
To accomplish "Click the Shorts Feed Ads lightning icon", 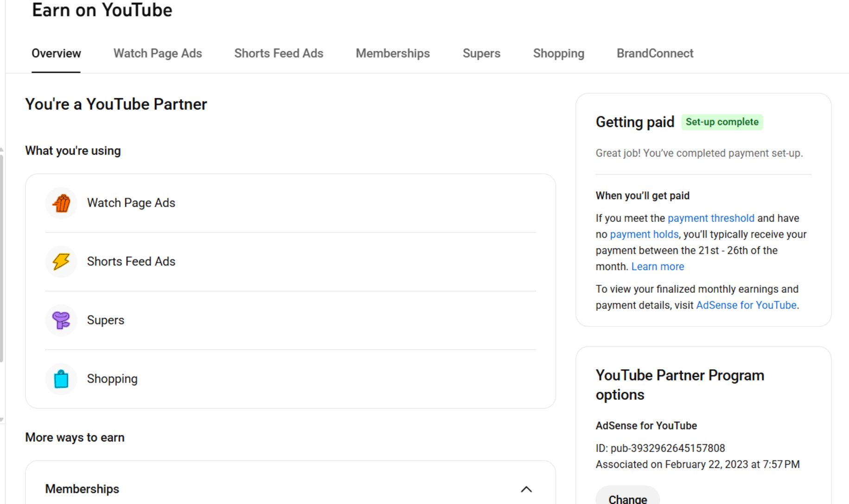I will point(61,262).
